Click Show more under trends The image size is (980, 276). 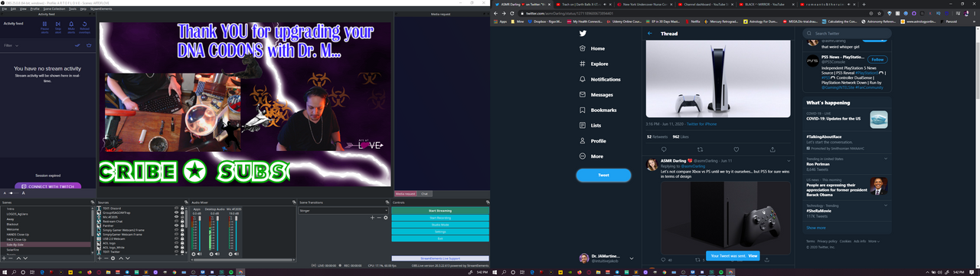(x=815, y=228)
